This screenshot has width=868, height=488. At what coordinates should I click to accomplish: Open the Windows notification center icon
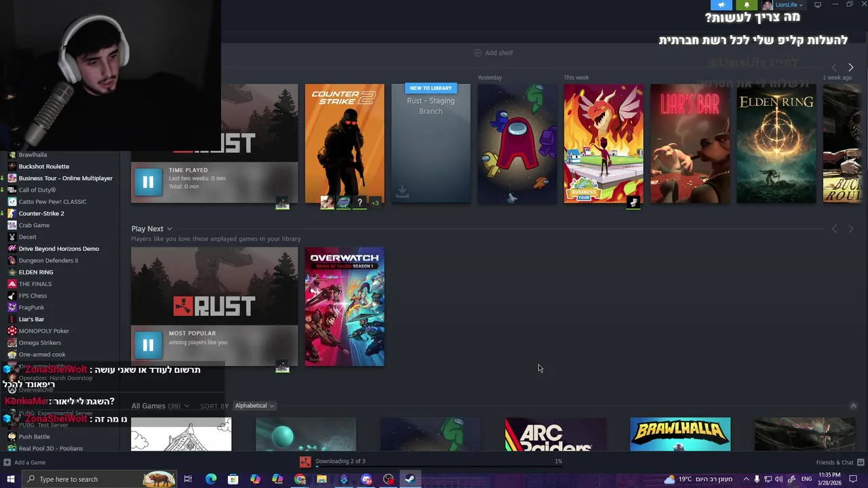point(853,479)
